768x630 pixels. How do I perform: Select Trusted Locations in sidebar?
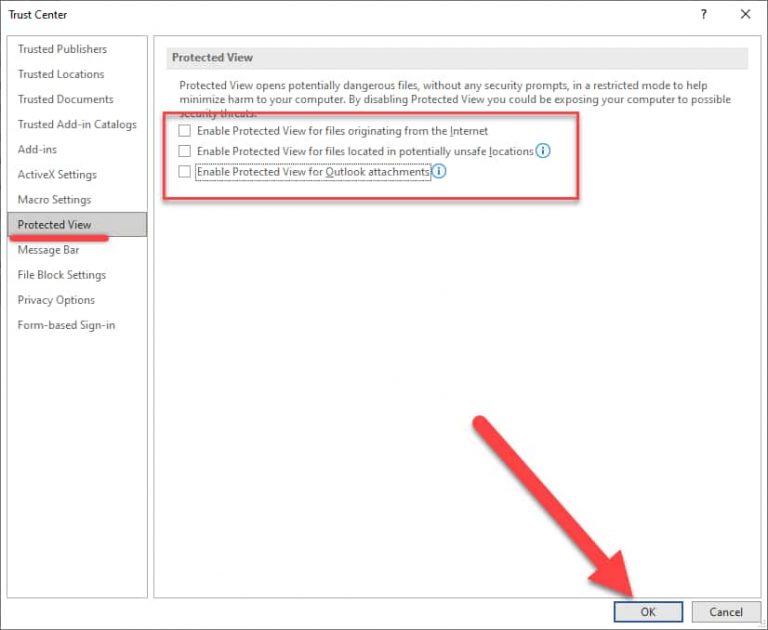61,74
